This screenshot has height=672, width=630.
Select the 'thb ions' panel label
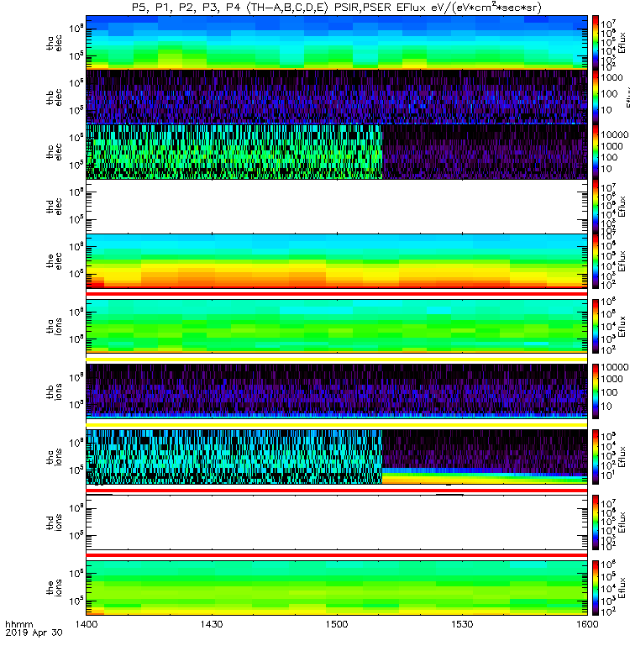click(55, 391)
